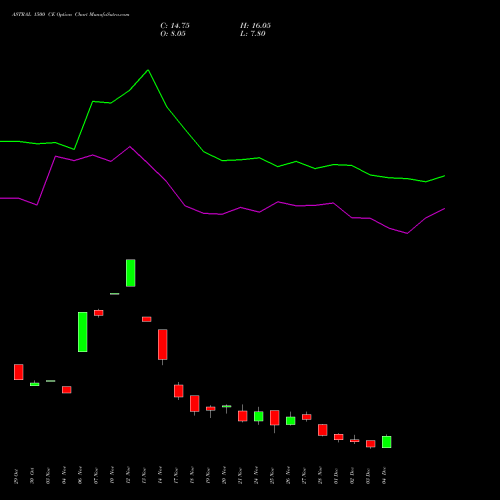Click the 21 Nov date label

pyautogui.click(x=240, y=476)
